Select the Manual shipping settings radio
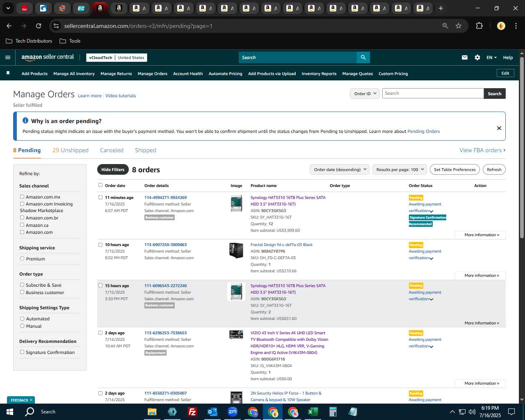This screenshot has width=525, height=420. [x=22, y=326]
